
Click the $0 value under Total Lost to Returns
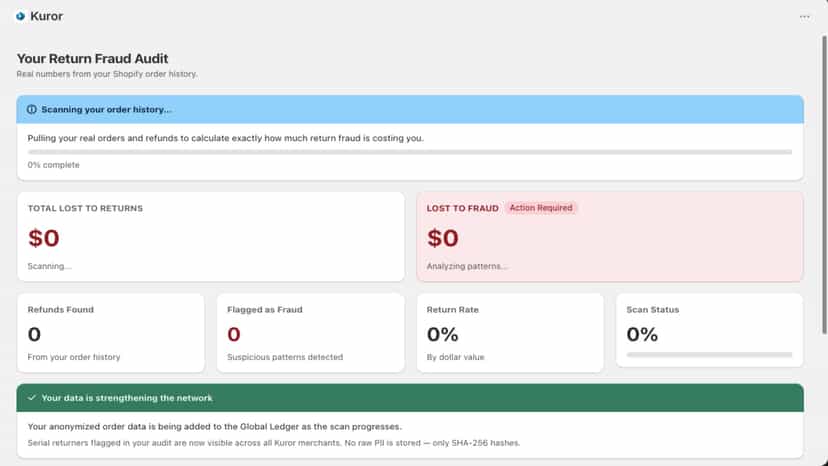(43, 238)
